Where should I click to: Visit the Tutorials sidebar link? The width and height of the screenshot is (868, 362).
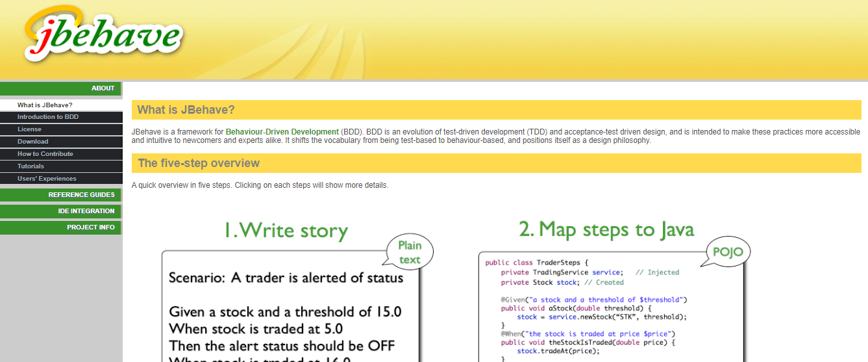coord(31,166)
